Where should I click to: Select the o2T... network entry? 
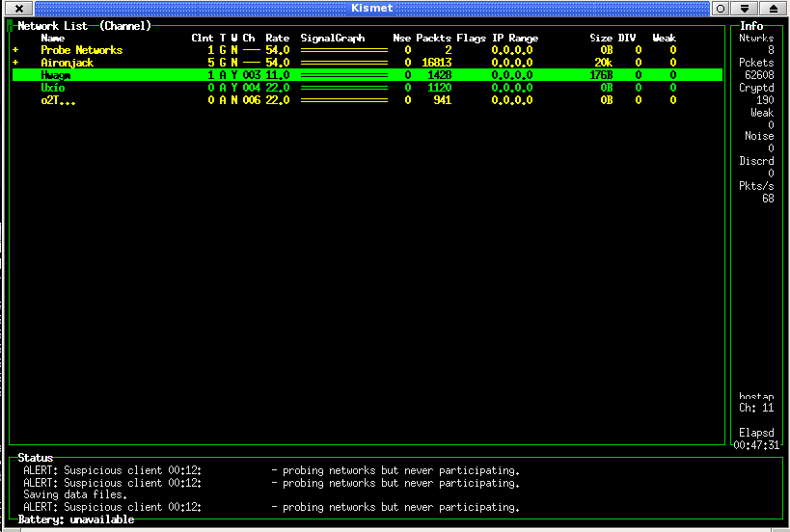click(x=58, y=100)
